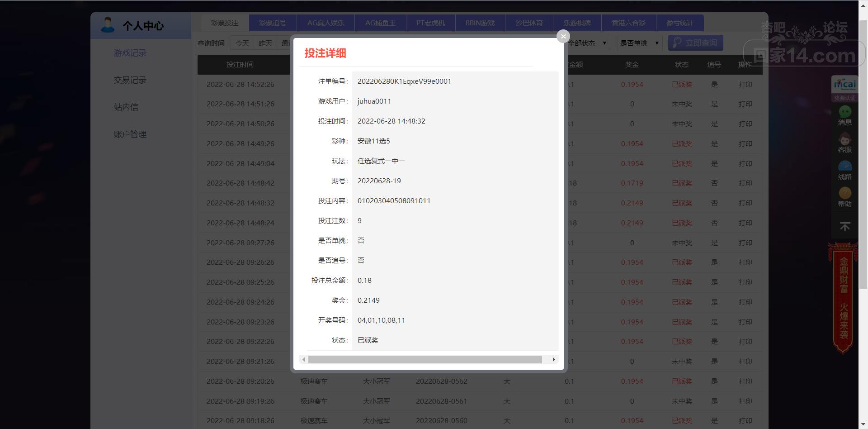Open the 全部状态 dropdown
Image resolution: width=868 pixels, height=429 pixels.
pyautogui.click(x=587, y=43)
